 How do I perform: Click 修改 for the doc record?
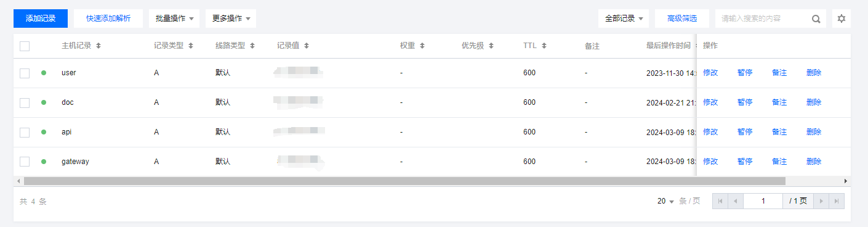click(710, 102)
